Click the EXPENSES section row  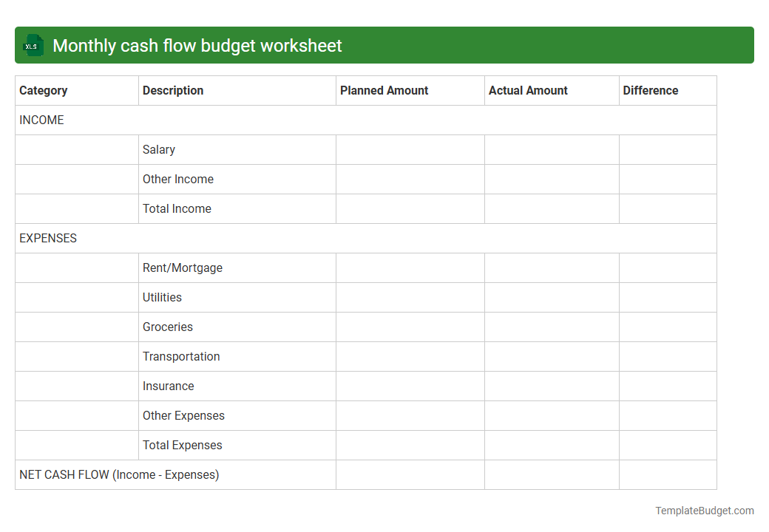click(x=47, y=238)
